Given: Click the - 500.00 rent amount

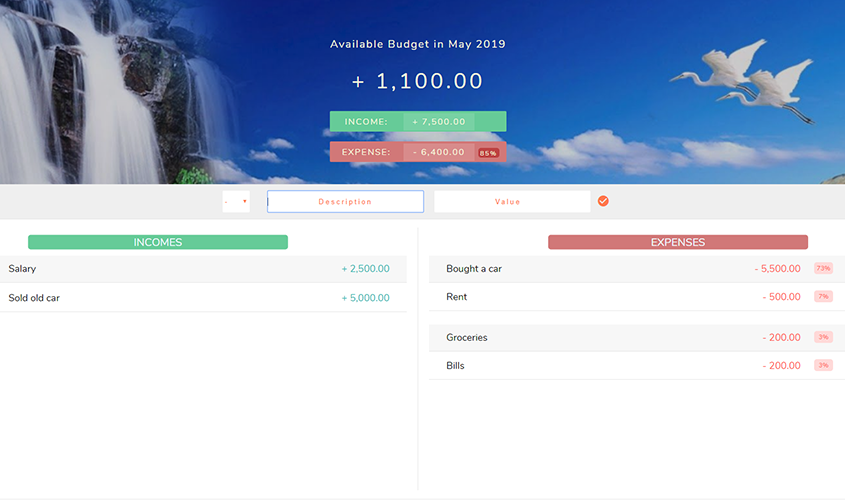Looking at the screenshot, I should (x=781, y=297).
